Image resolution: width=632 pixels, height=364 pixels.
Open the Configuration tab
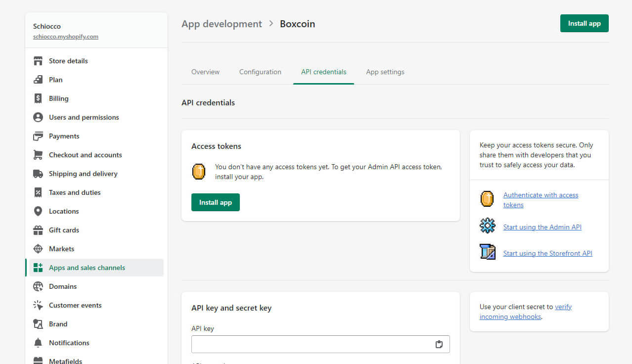click(260, 72)
